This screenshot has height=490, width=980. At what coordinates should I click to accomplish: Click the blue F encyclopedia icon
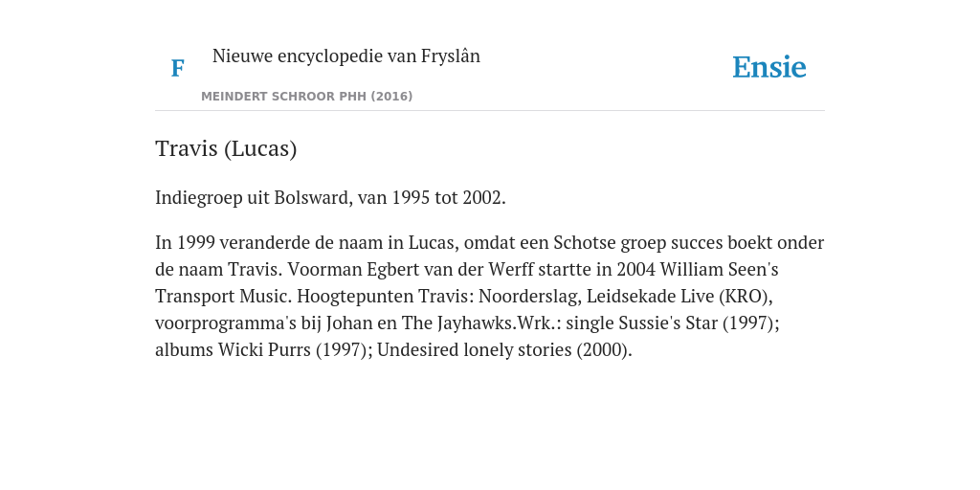pyautogui.click(x=177, y=68)
